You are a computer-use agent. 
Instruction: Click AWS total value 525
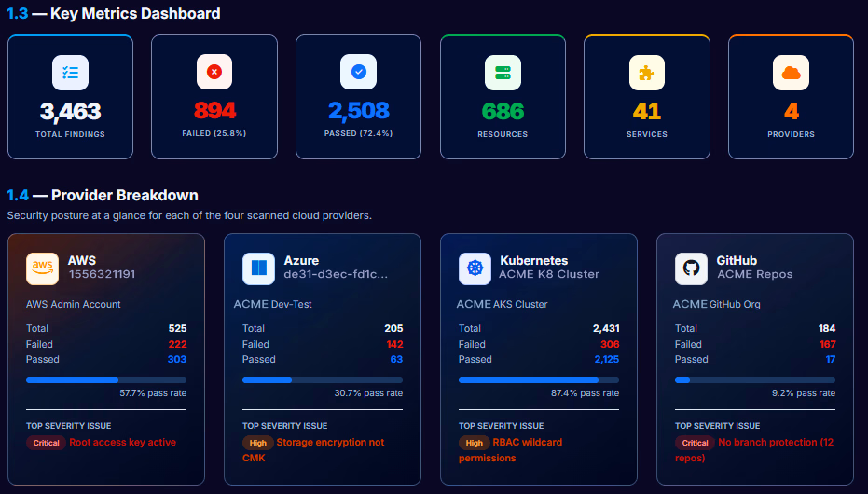tap(178, 329)
